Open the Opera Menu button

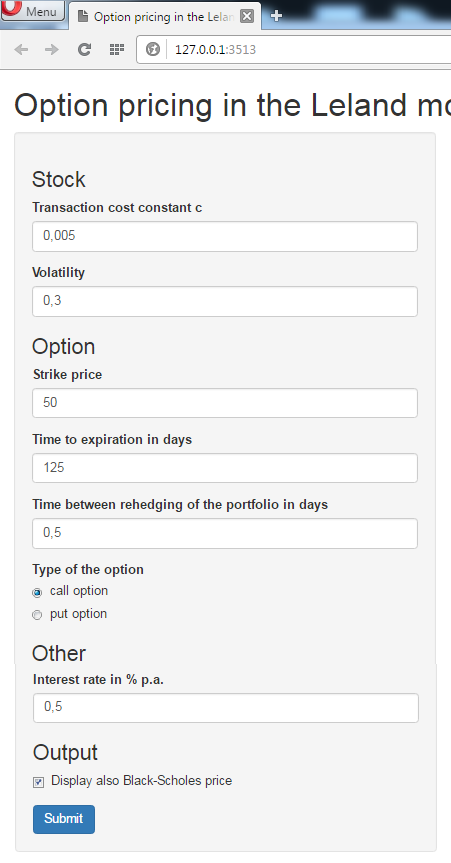click(33, 10)
